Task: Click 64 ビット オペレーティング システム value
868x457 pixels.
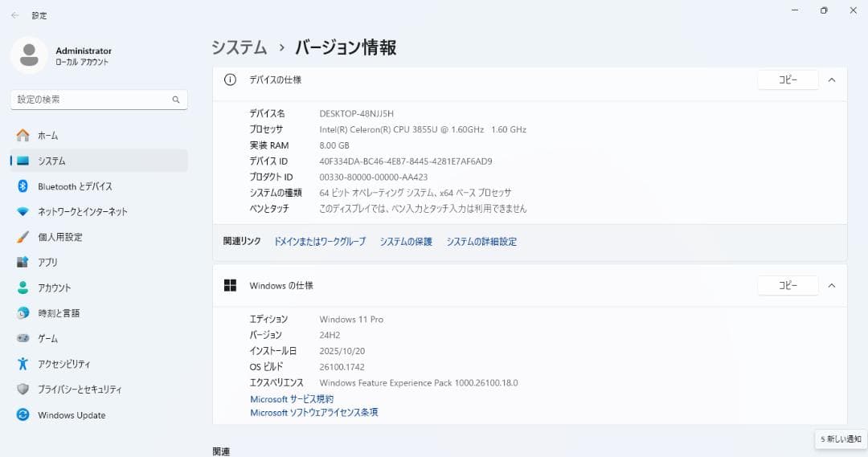Action: (416, 193)
